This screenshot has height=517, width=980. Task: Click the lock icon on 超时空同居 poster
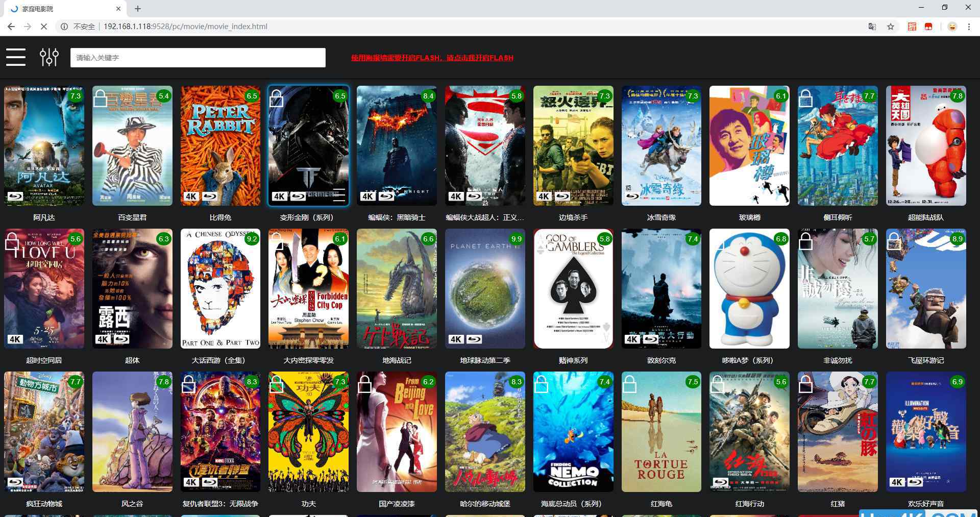pos(12,241)
